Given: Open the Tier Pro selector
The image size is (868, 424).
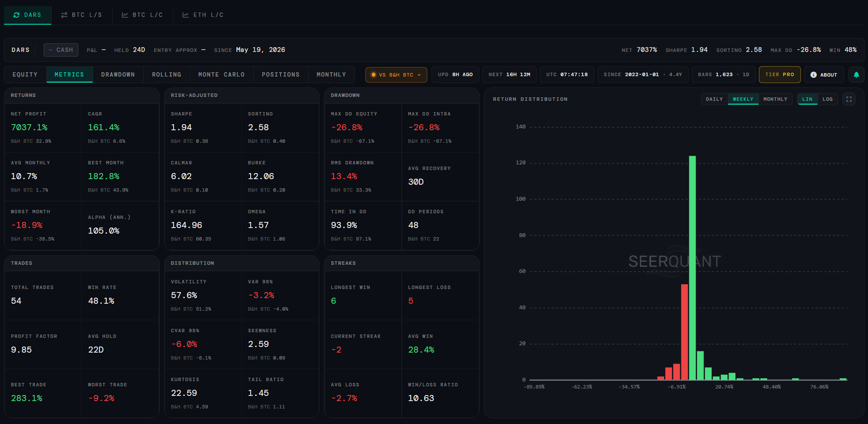Looking at the screenshot, I should tap(779, 74).
